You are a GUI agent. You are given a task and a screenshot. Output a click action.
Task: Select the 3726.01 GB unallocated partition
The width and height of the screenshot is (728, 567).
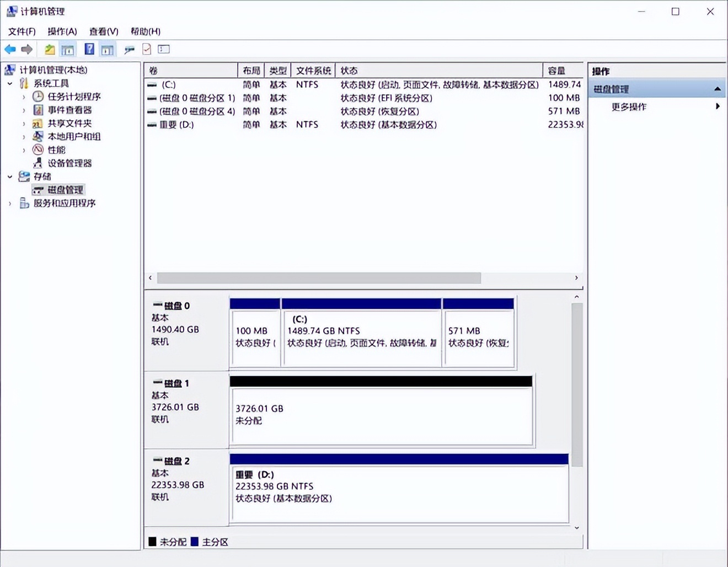pos(382,415)
